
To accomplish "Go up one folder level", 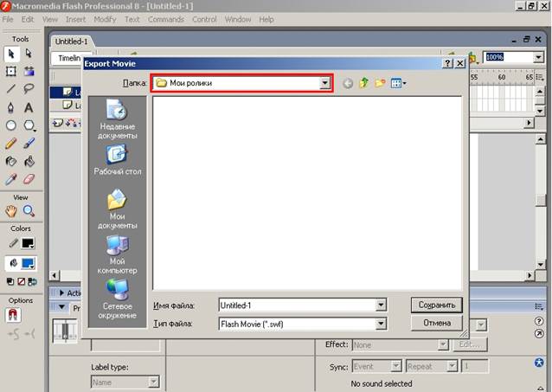I will [364, 83].
